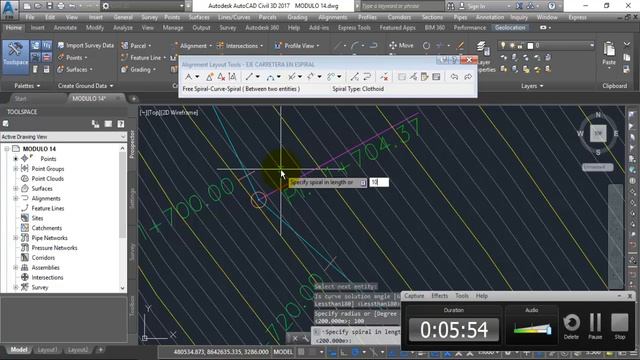Open the Geolocation ribbon tab
640x360 pixels.
coord(510,27)
